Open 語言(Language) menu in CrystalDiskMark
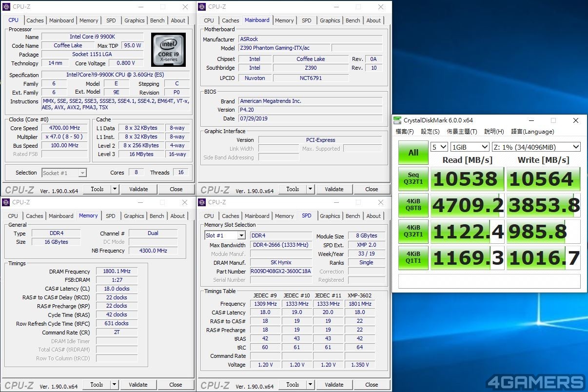This screenshot has width=588, height=392. click(x=532, y=132)
